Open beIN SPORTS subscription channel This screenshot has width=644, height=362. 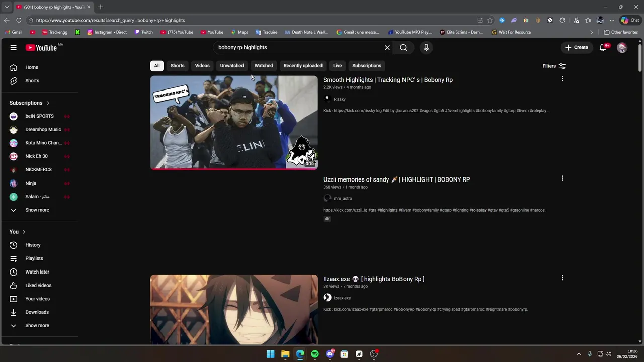pos(40,116)
